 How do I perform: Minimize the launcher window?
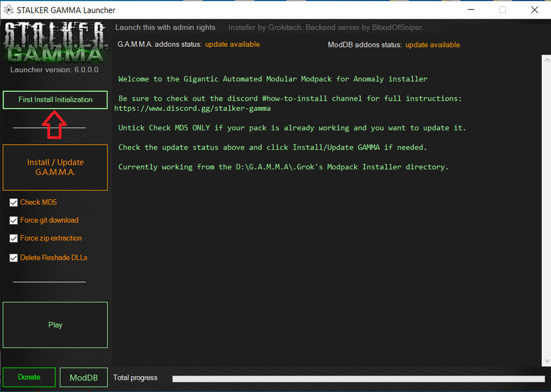point(470,10)
